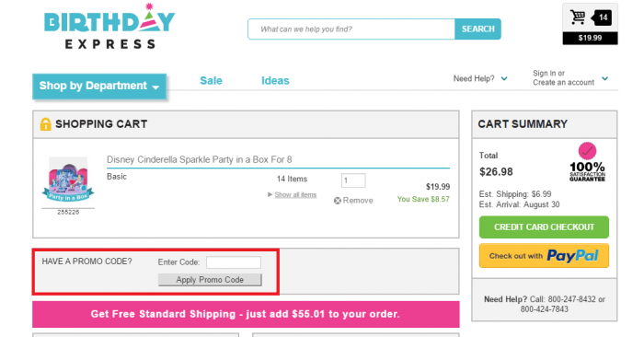Click the yellow lock icon beside Shopping Cart
644x337 pixels.
click(45, 124)
